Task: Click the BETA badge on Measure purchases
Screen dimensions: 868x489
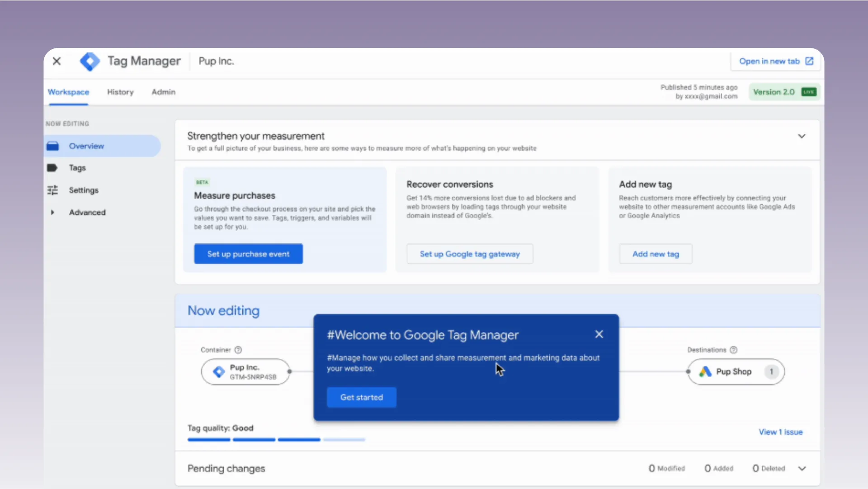Action: (202, 182)
